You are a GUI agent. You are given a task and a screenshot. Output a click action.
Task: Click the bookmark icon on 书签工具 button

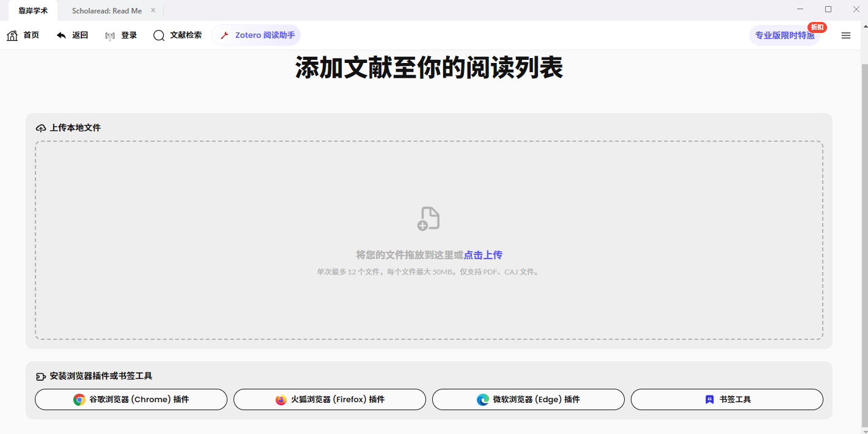(x=709, y=399)
